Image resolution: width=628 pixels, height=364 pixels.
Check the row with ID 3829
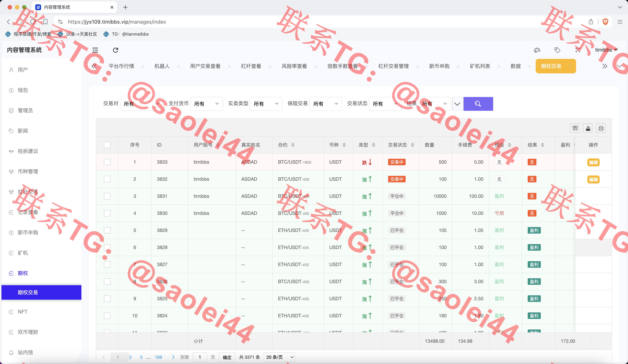[x=107, y=230]
